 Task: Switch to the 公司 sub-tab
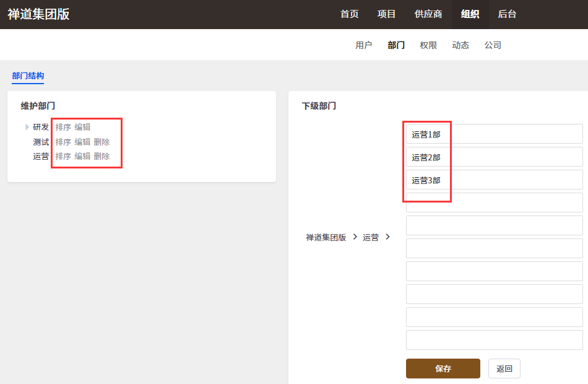[493, 45]
